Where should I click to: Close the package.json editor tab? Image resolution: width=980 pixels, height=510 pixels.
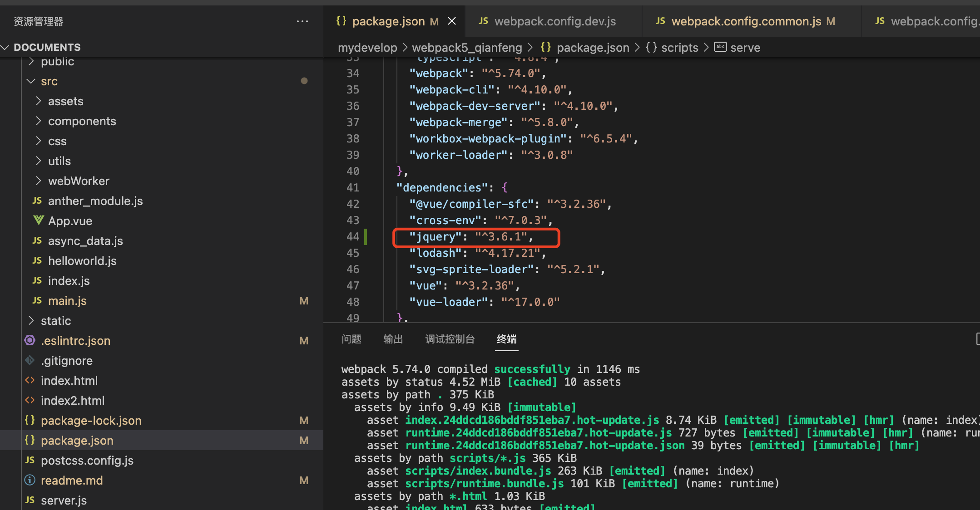tap(451, 21)
